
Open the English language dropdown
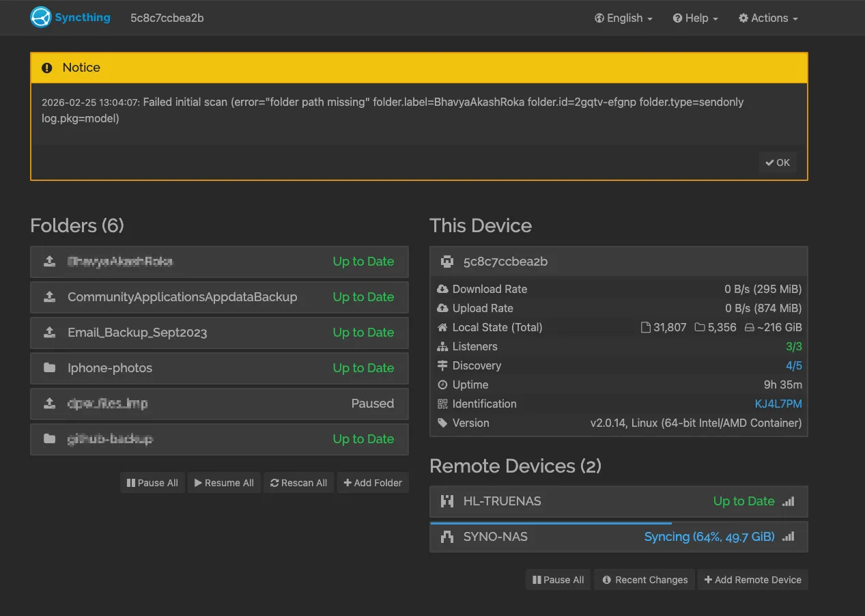[x=623, y=18]
